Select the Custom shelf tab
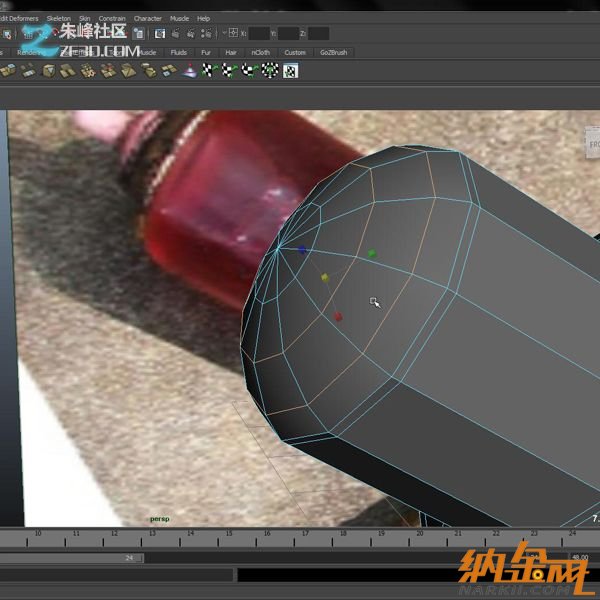Image resolution: width=600 pixels, height=600 pixels. tap(295, 52)
